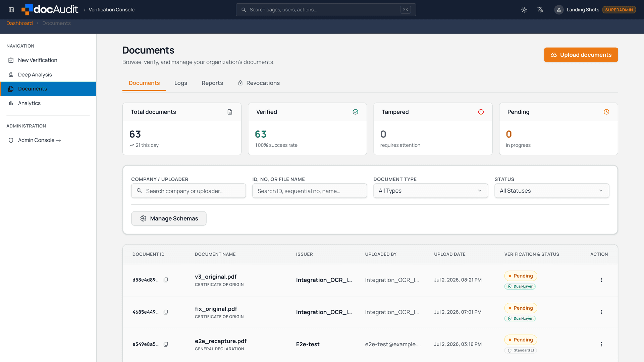This screenshot has width=644, height=362.
Task: Focus the company or uploader search field
Action: [x=189, y=191]
